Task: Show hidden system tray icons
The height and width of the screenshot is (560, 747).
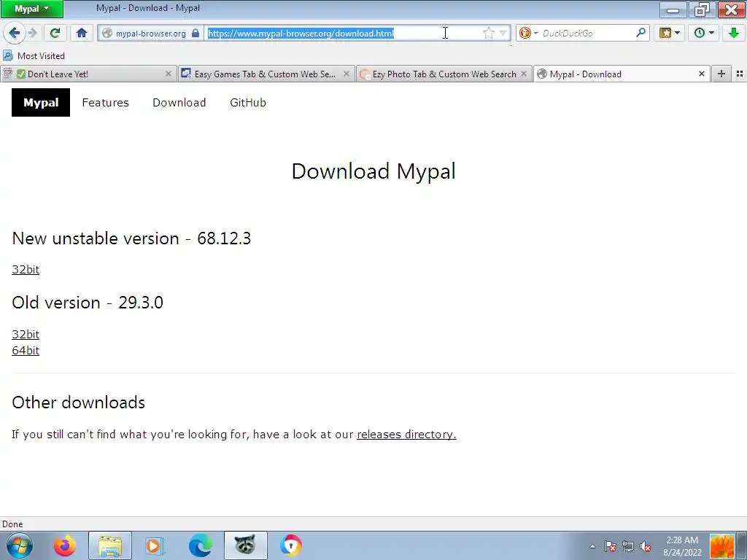Action: click(592, 546)
